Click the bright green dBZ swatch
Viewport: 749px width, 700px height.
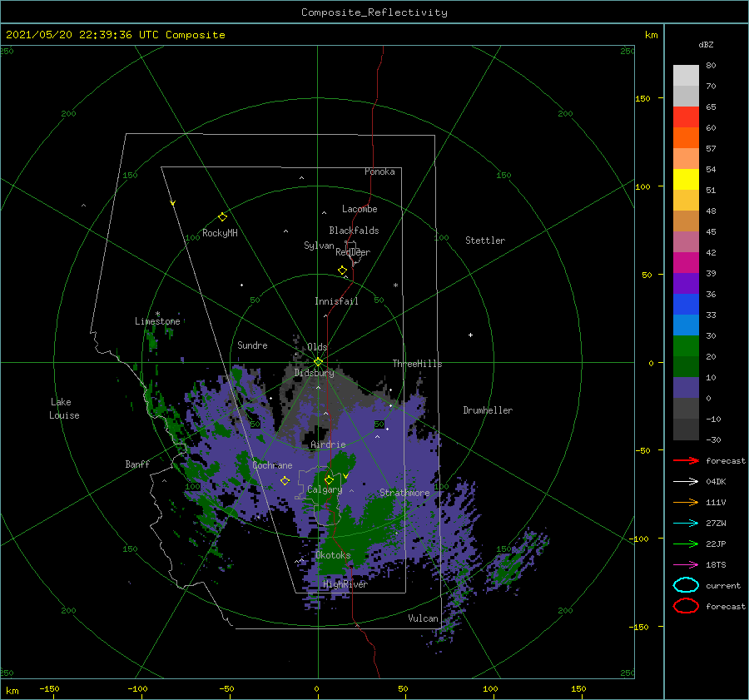[686, 345]
